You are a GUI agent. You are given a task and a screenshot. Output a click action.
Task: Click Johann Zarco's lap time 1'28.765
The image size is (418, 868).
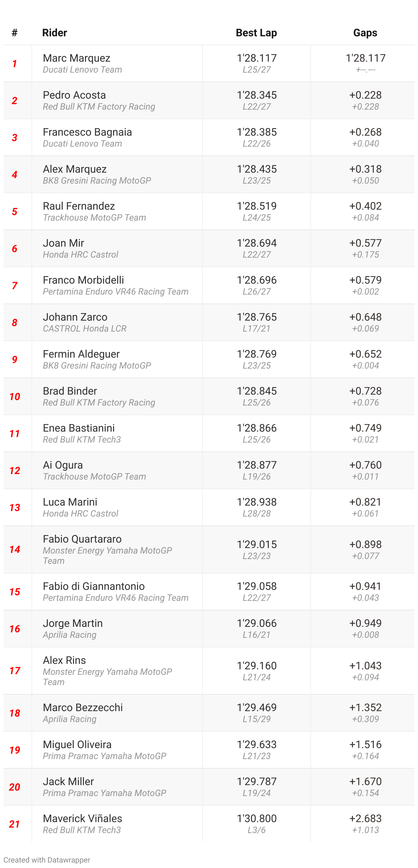[257, 317]
